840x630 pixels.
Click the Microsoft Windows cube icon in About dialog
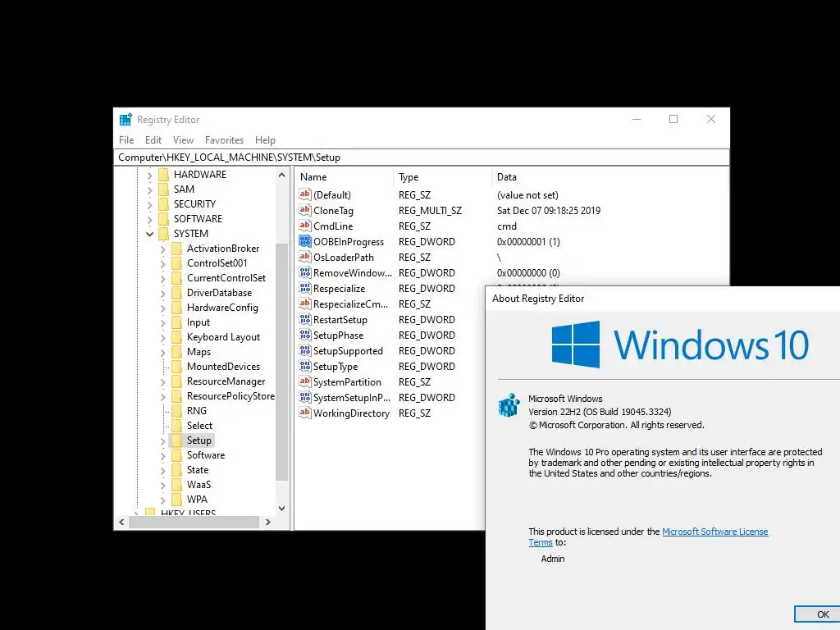509,405
